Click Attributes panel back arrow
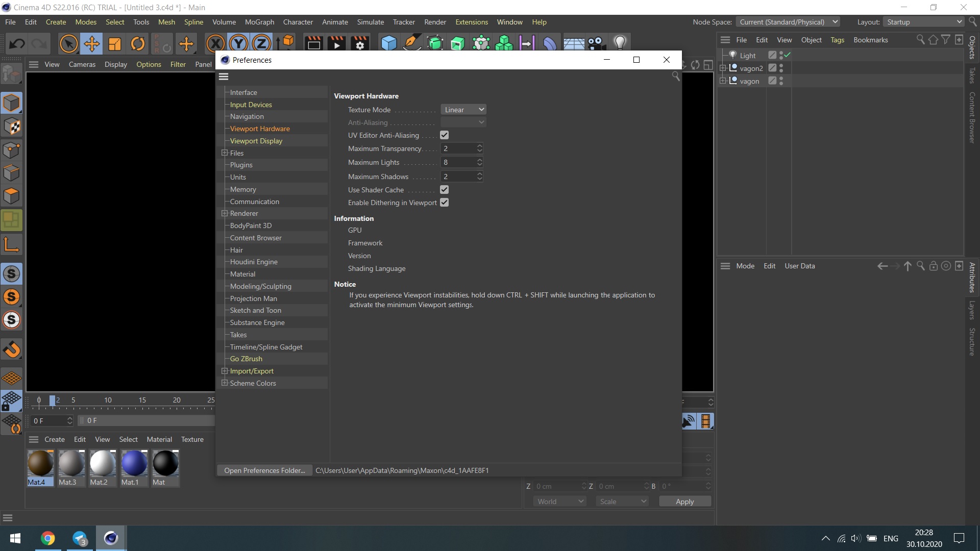This screenshot has height=551, width=980. (882, 266)
